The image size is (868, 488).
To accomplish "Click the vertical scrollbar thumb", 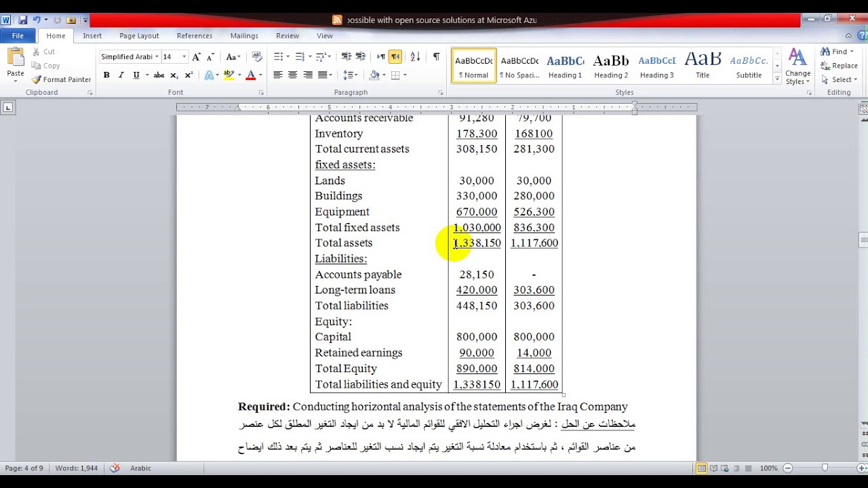I will (x=863, y=240).
